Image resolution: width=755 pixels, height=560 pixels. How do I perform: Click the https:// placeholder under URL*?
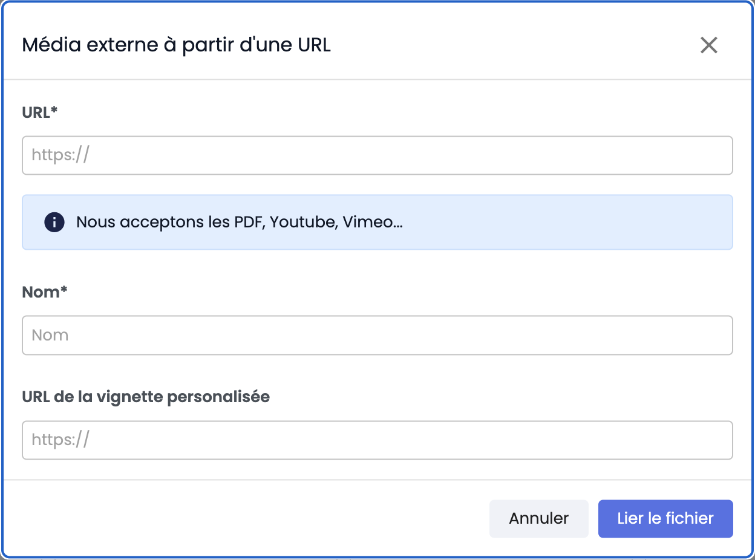tap(60, 155)
